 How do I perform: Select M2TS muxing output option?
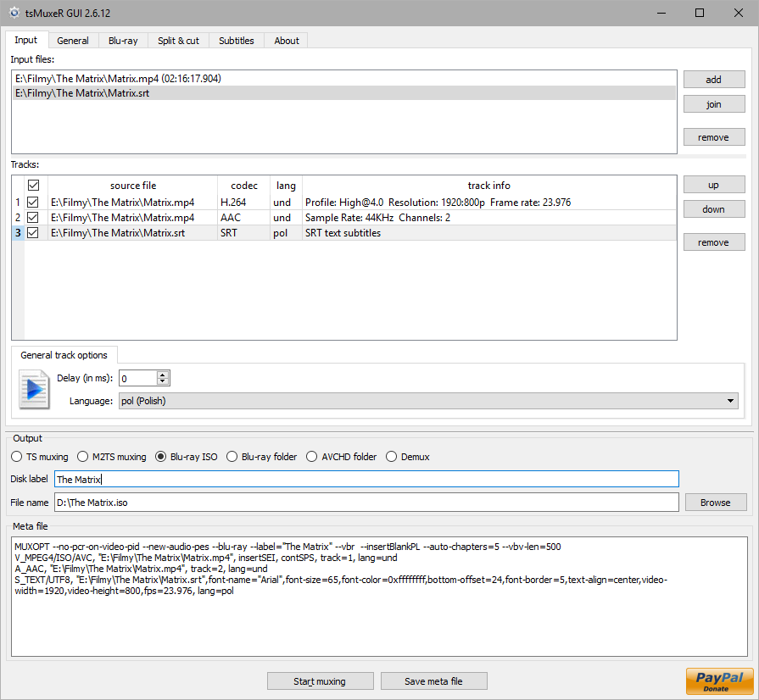(x=112, y=457)
